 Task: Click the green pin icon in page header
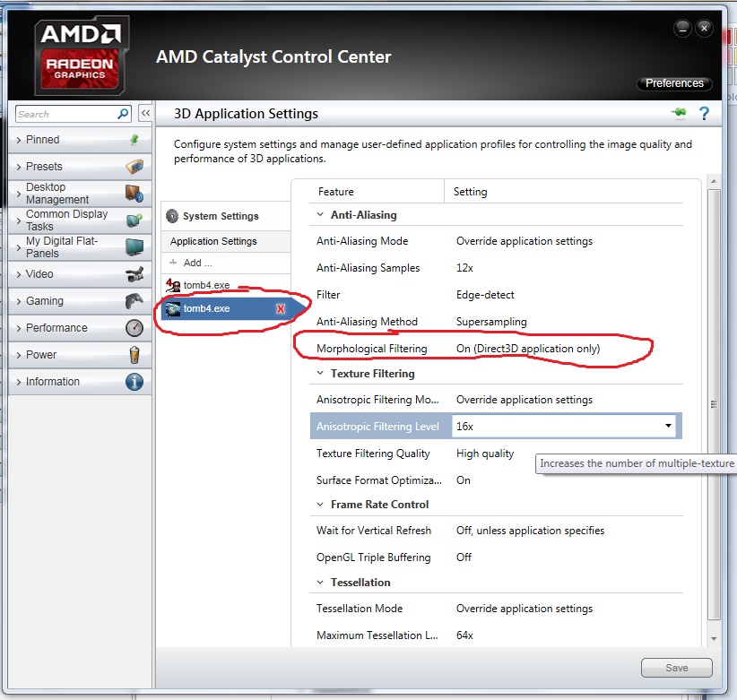point(680,112)
